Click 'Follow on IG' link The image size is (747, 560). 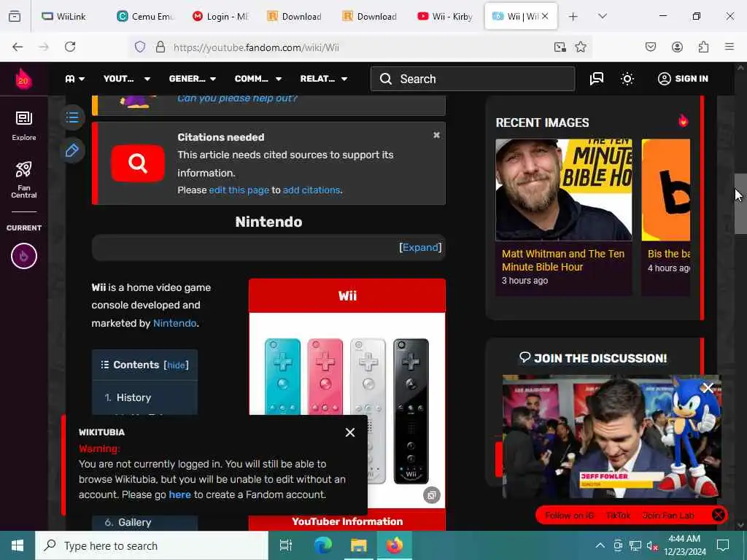pos(569,516)
